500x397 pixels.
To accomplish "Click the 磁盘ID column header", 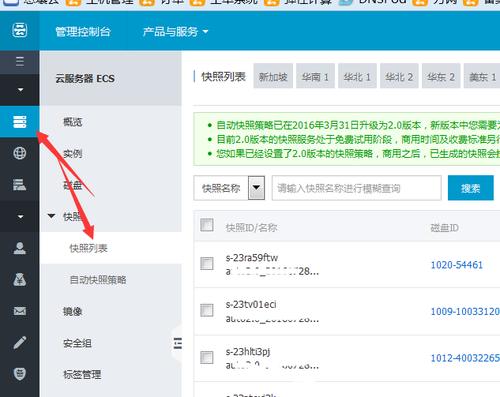I will point(445,228).
